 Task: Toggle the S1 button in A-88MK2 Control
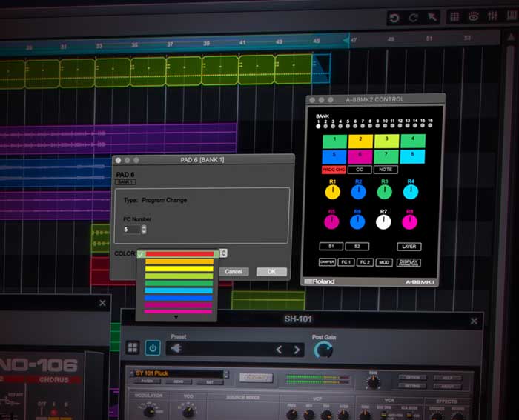331,247
